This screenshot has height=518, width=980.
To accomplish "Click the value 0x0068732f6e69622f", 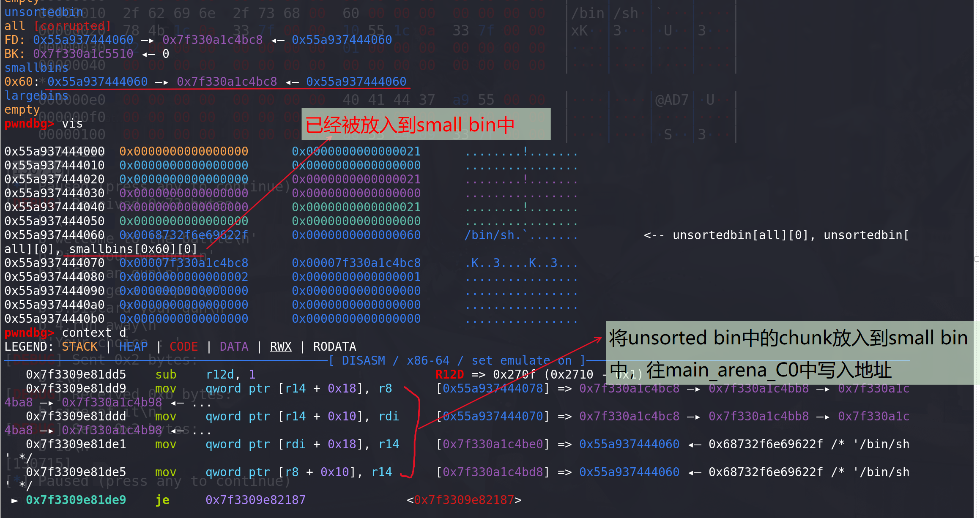I will click(x=184, y=235).
